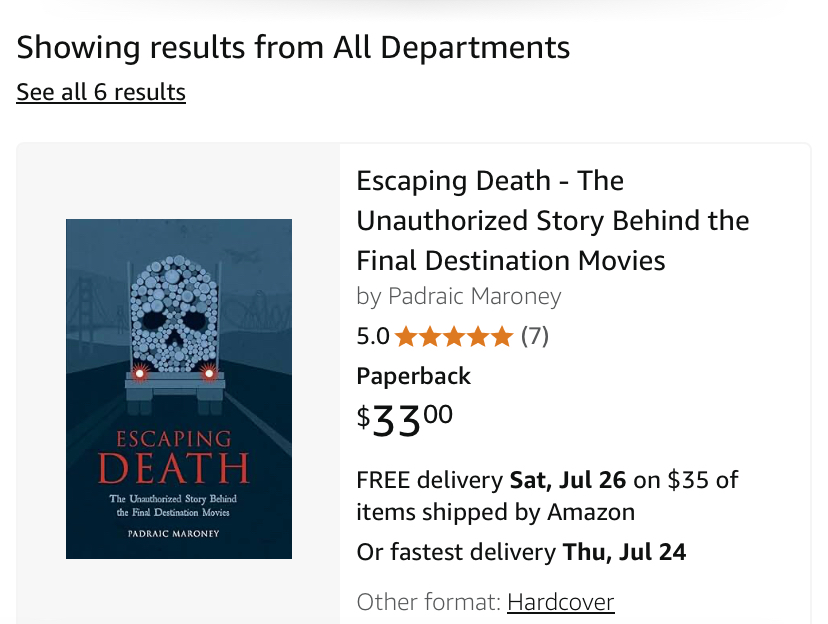Click the first orange rating star
Image resolution: width=828 pixels, height=624 pixels.
(406, 337)
